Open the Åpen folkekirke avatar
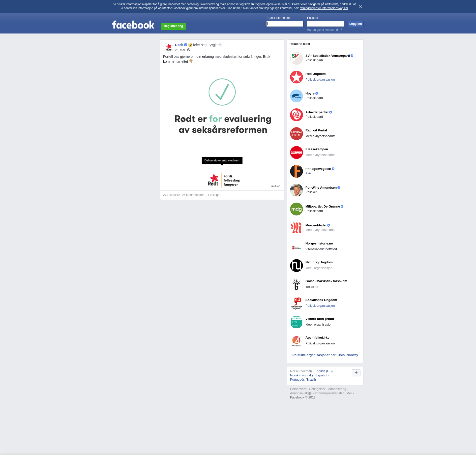 pos(297,341)
